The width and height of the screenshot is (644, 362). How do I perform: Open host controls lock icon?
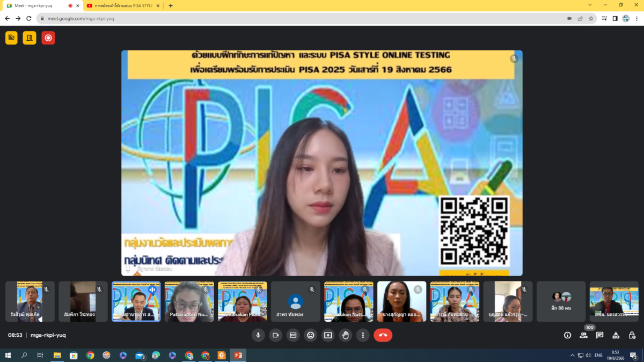[x=632, y=335]
